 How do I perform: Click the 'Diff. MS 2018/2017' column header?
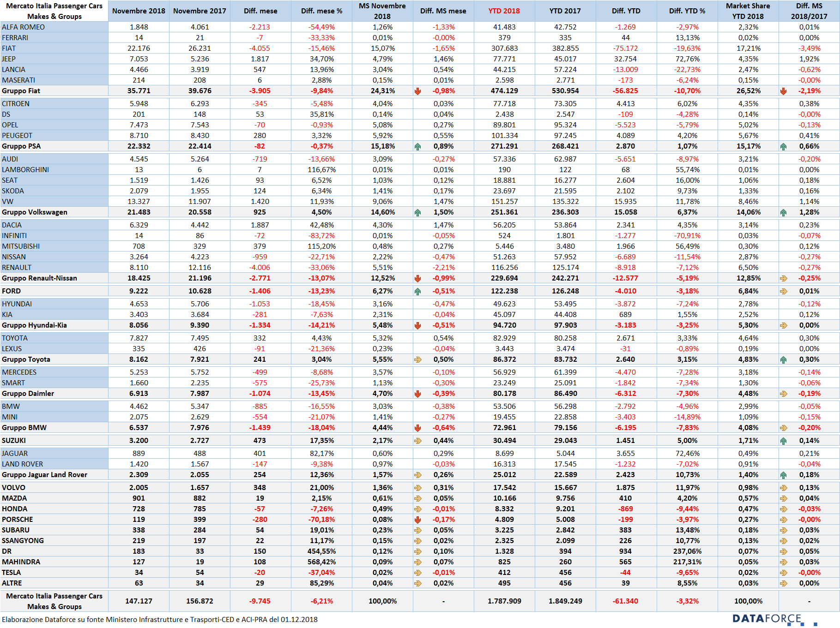[809, 11]
